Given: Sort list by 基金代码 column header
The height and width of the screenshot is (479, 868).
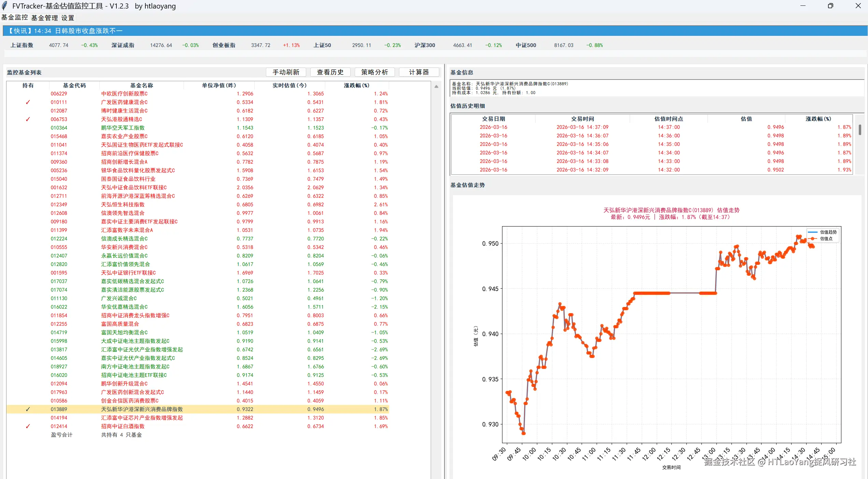Looking at the screenshot, I should click(74, 85).
